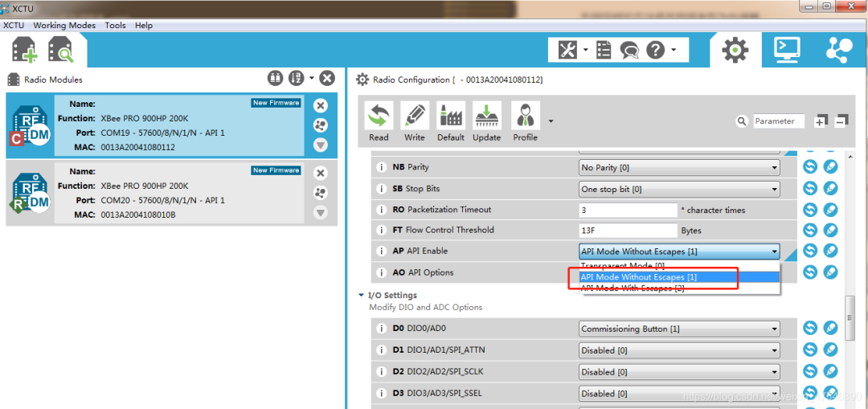Open the Profile dropdown arrow

[x=551, y=121]
